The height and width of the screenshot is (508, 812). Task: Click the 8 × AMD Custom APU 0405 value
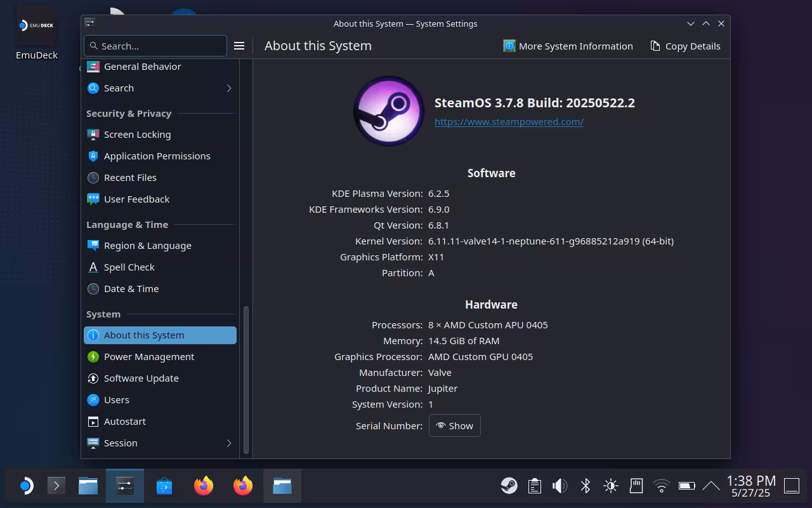click(x=488, y=325)
